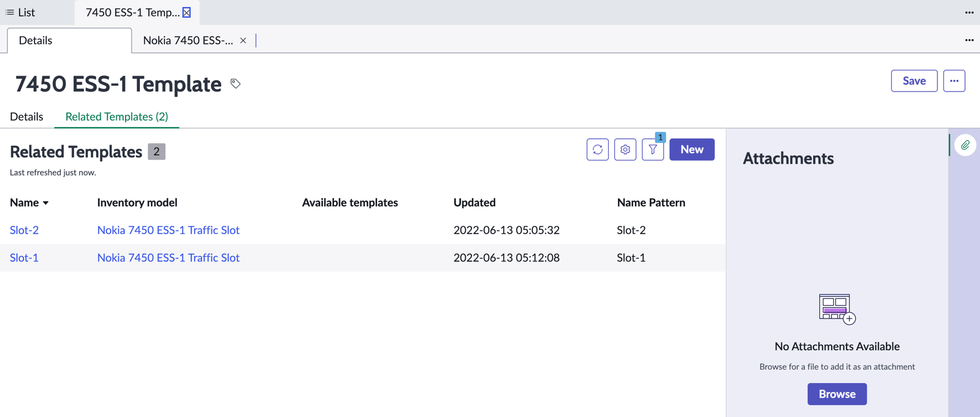Select the 2022-06-13 05:05:32 updated cell

coord(507,230)
